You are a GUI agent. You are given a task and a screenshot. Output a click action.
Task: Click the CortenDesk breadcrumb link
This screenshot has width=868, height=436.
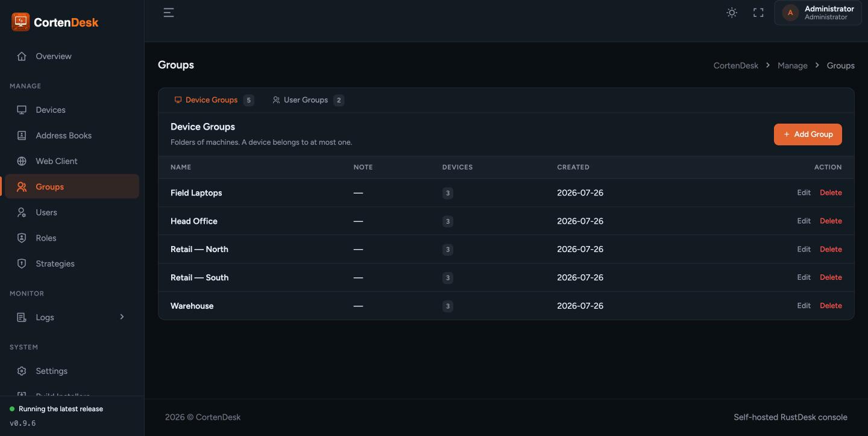(x=735, y=65)
